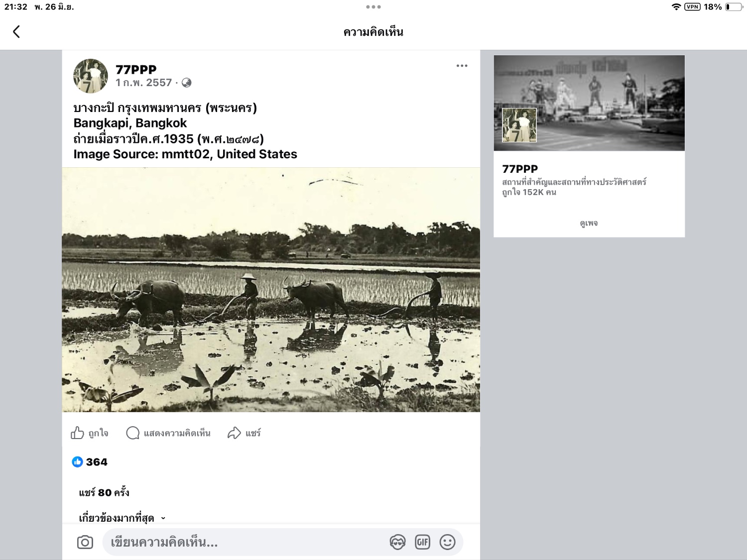The height and width of the screenshot is (560, 747).
Task: Open the avatar sticker picker
Action: point(397,542)
